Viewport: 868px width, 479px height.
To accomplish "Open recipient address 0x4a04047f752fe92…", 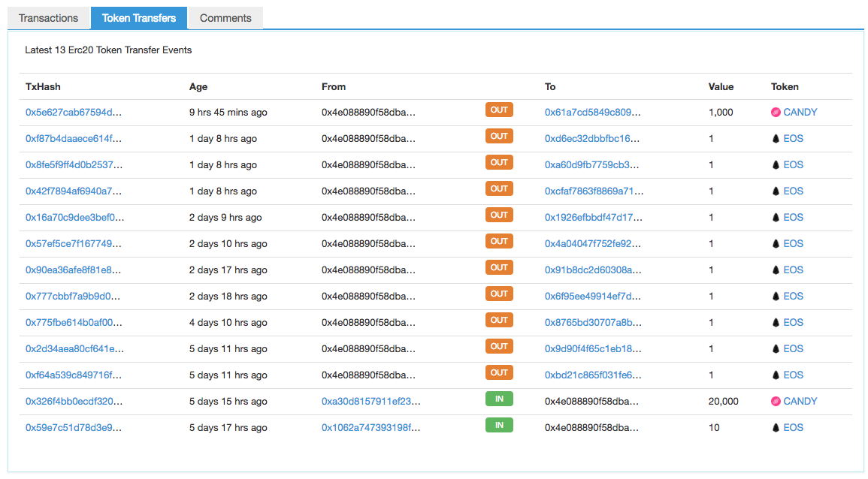I will [593, 244].
